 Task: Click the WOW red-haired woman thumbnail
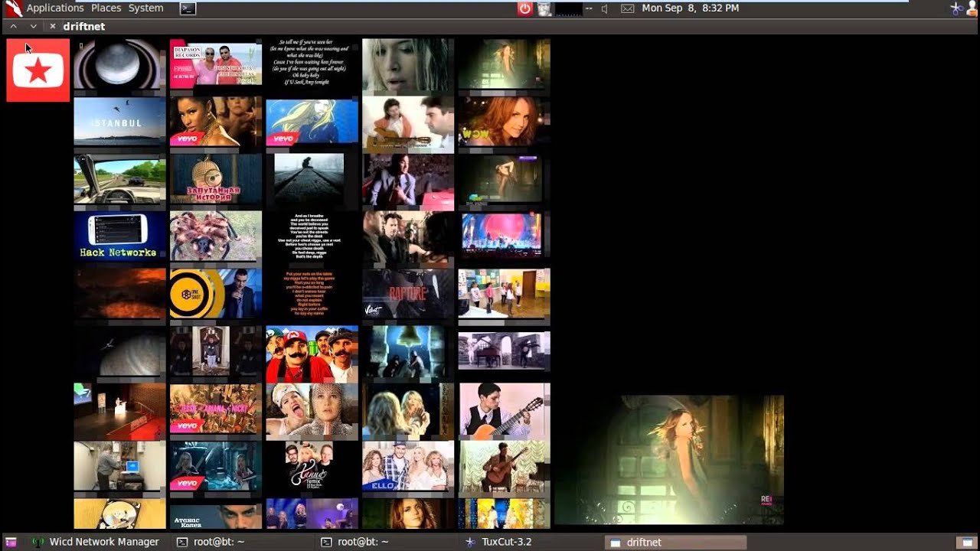coord(505,121)
